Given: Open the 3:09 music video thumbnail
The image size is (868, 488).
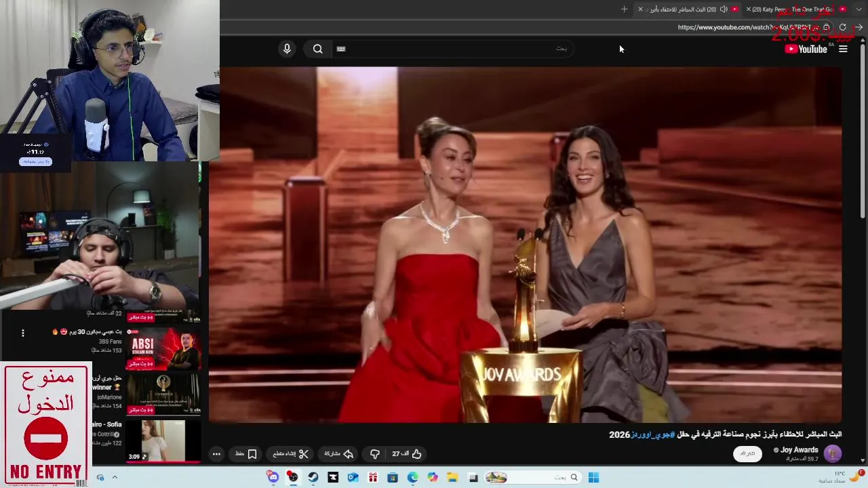Looking at the screenshot, I should tap(163, 441).
